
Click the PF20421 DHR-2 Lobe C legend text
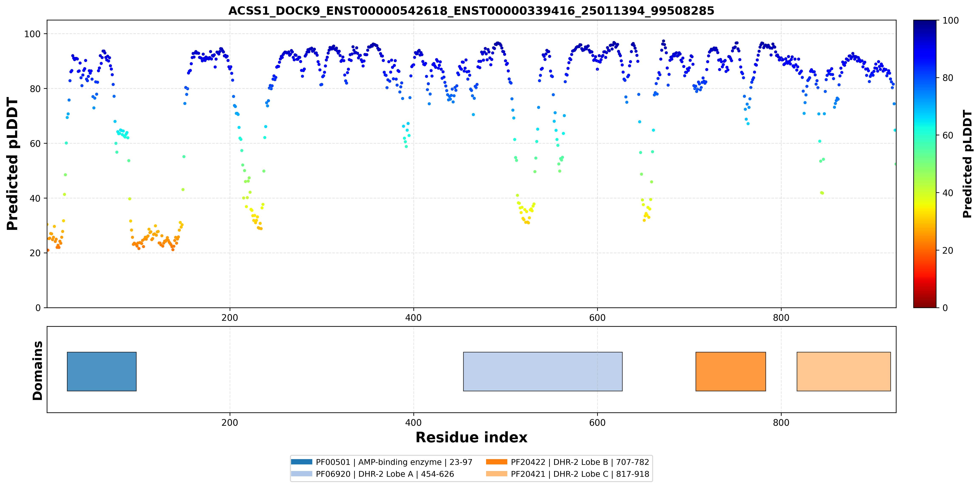tap(580, 474)
